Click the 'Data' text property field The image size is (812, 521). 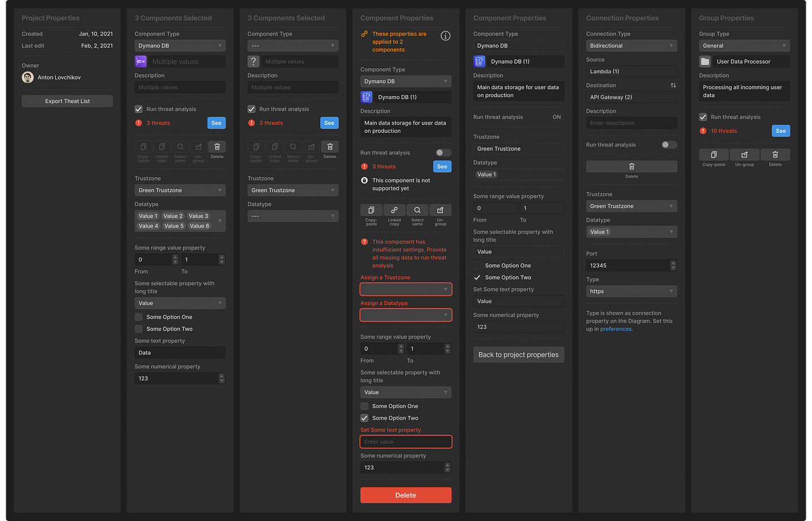click(x=180, y=353)
